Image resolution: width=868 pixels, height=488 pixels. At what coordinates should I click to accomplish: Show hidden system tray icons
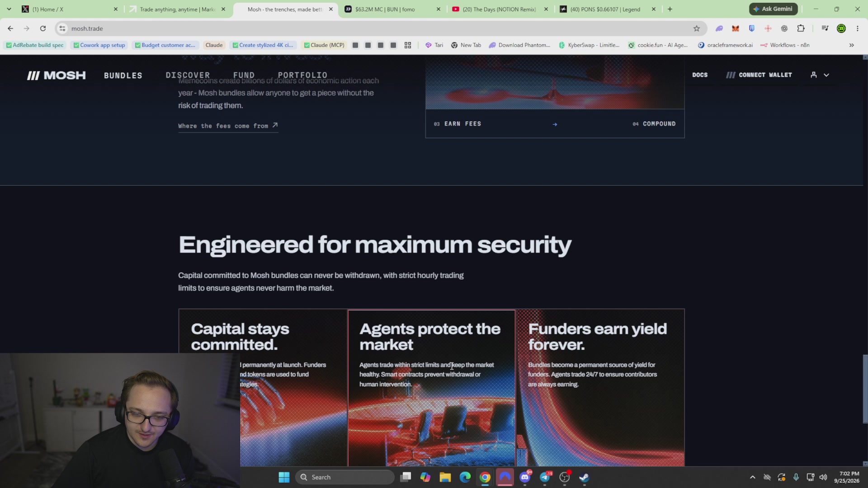coord(753,477)
